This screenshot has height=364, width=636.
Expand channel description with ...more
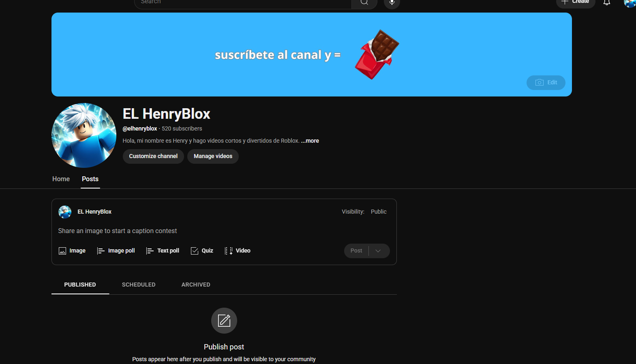coord(310,141)
